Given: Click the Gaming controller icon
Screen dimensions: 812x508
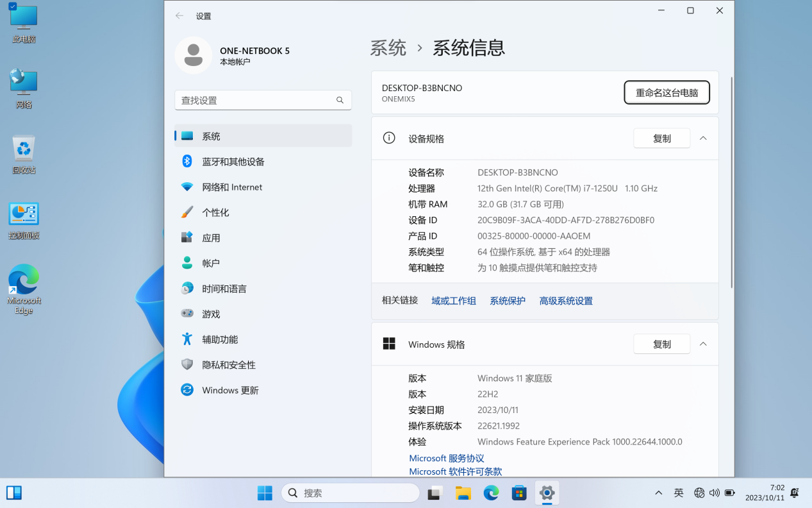Looking at the screenshot, I should [187, 314].
